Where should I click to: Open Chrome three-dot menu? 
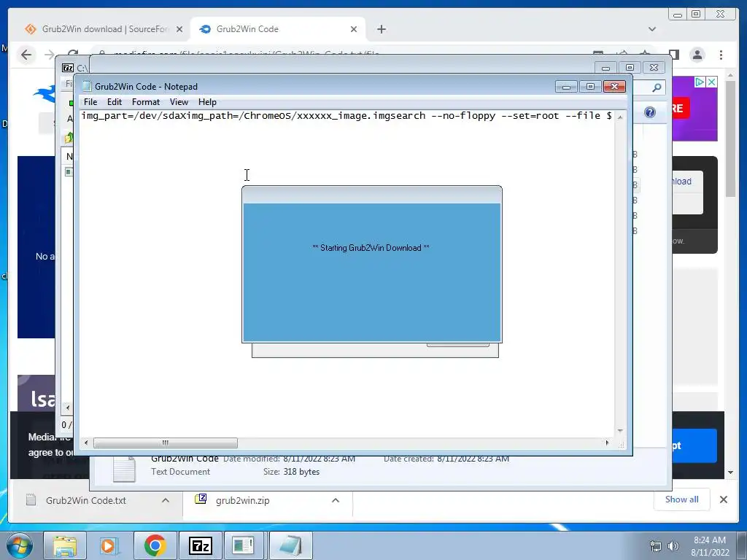click(721, 55)
